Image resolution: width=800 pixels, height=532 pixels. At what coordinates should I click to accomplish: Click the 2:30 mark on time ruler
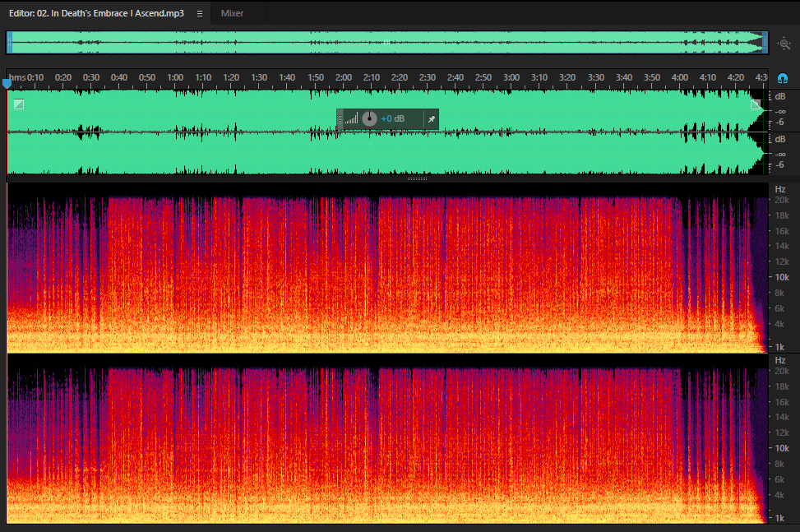428,77
